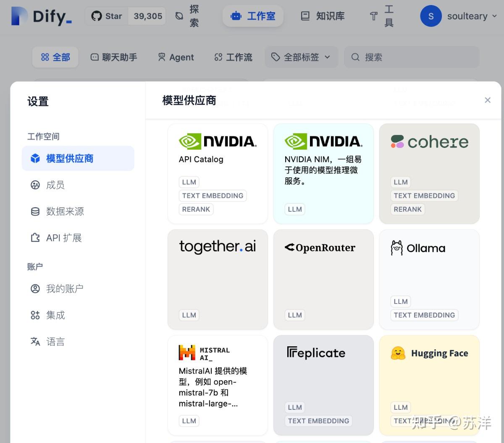Open the 全部标签 tags dropdown

301,57
